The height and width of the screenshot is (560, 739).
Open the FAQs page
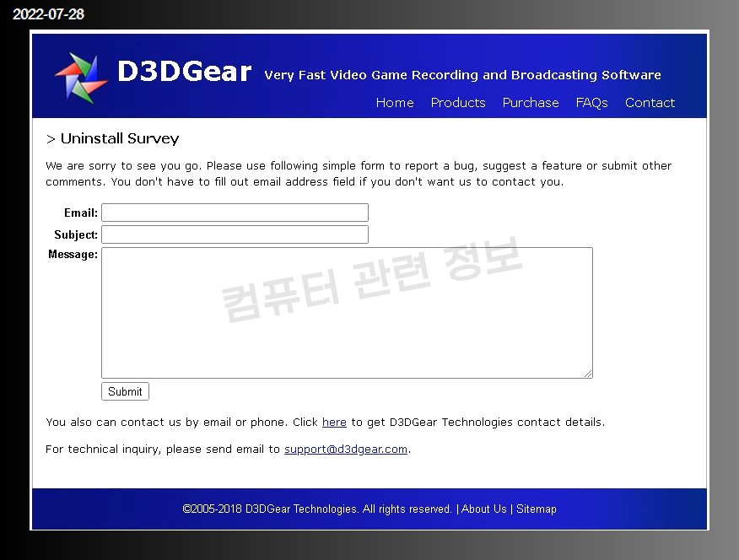(592, 103)
